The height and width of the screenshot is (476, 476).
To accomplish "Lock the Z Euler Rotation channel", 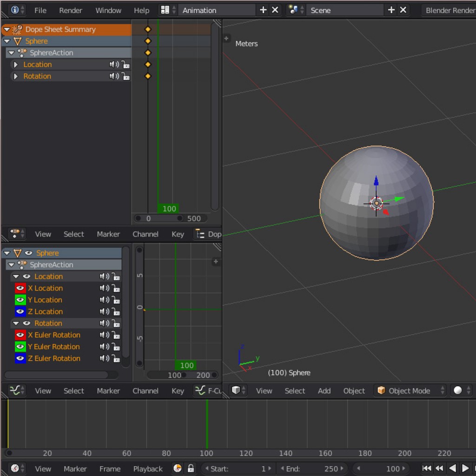I will pyautogui.click(x=116, y=358).
